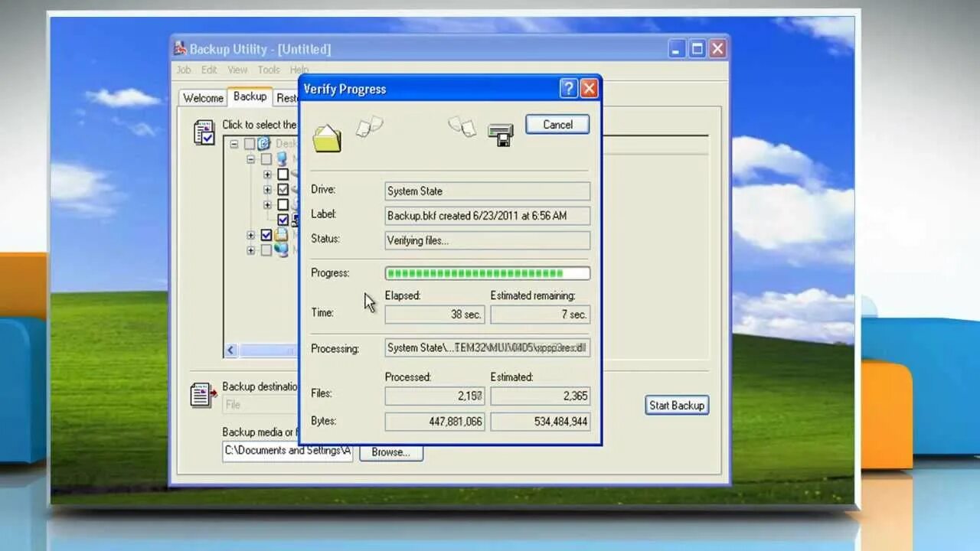This screenshot has width=980, height=551.
Task: Click the Desktop icon in the tree
Action: (x=264, y=143)
